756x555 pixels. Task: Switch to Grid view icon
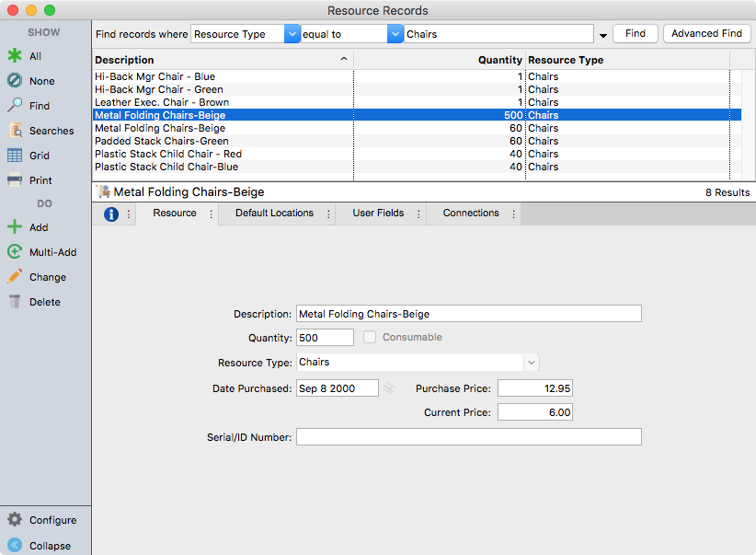coord(15,156)
